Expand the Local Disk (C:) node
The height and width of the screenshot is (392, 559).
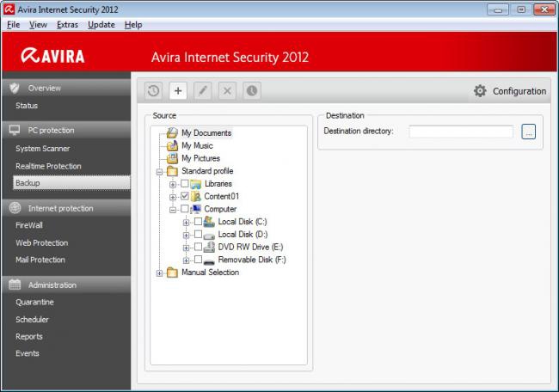click(x=186, y=223)
